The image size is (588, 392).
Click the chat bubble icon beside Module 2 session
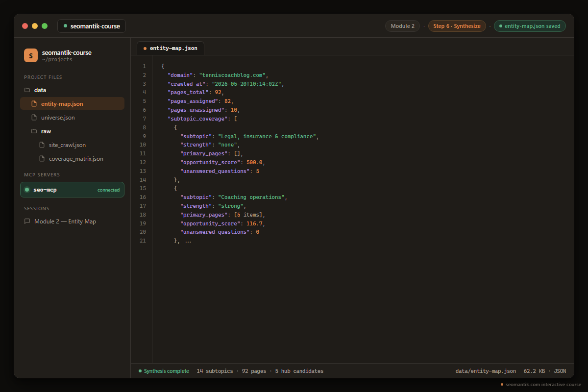27,221
